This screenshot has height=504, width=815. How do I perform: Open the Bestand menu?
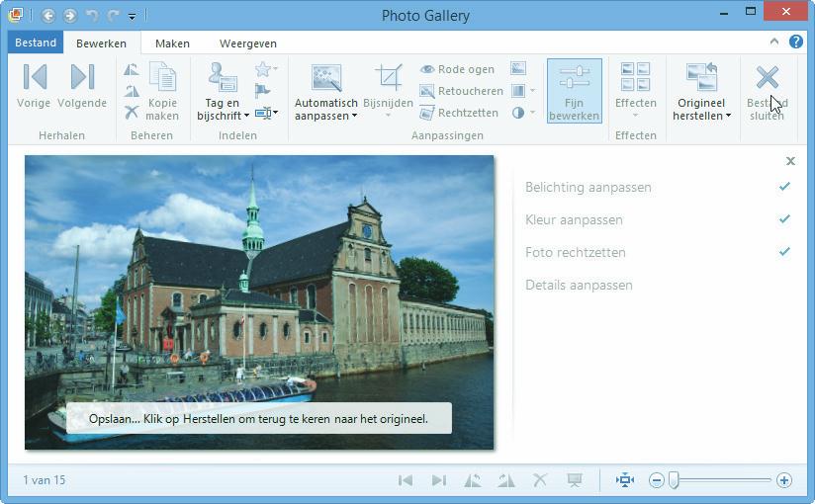36,43
